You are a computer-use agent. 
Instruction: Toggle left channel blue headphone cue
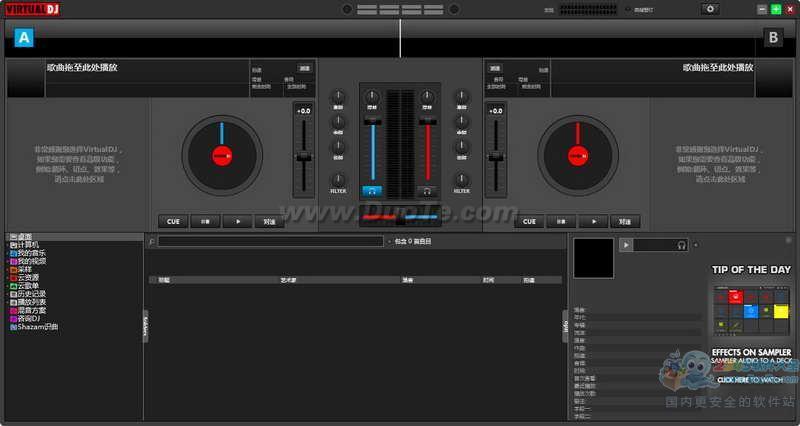372,190
